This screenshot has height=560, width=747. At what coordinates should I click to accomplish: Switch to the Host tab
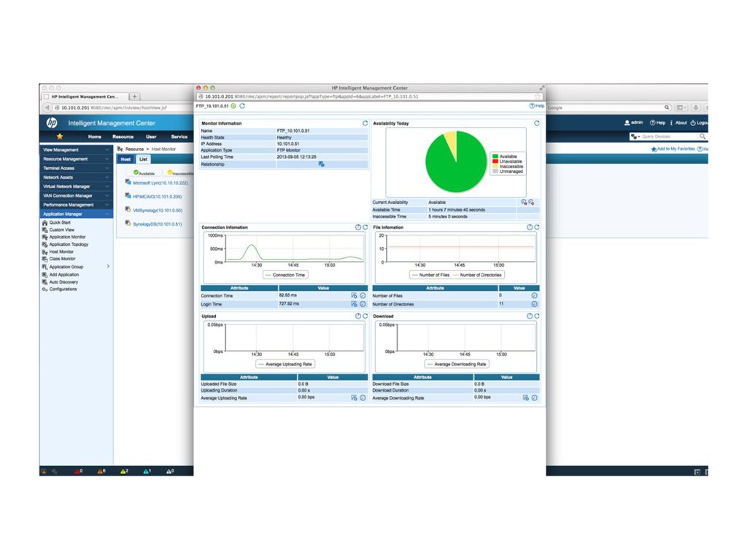(125, 159)
